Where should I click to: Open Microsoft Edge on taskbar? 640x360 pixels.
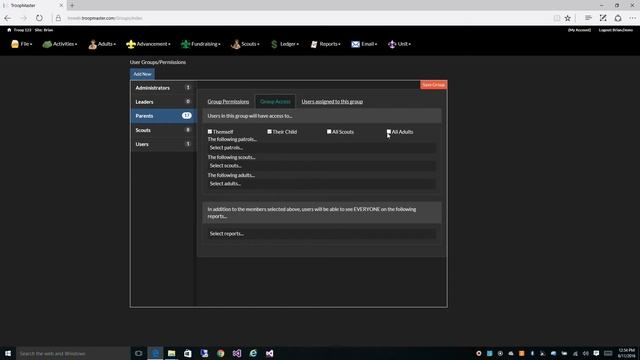tap(155, 353)
